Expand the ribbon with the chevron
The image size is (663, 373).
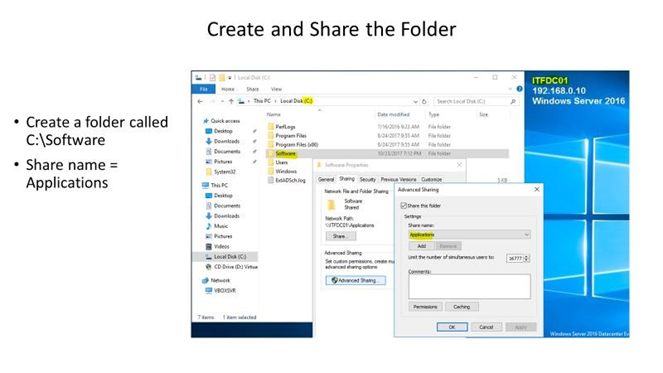click(510, 89)
